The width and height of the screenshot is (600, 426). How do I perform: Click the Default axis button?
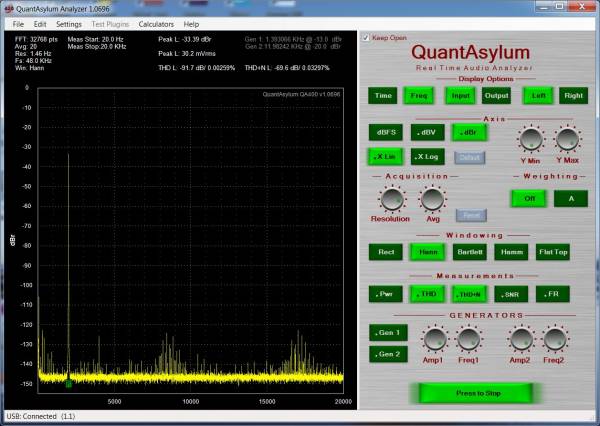pyautogui.click(x=470, y=158)
